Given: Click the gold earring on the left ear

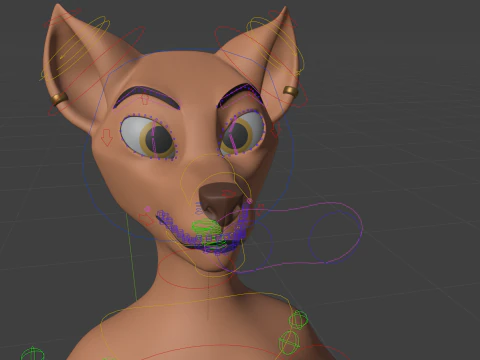Looking at the screenshot, I should (59, 99).
